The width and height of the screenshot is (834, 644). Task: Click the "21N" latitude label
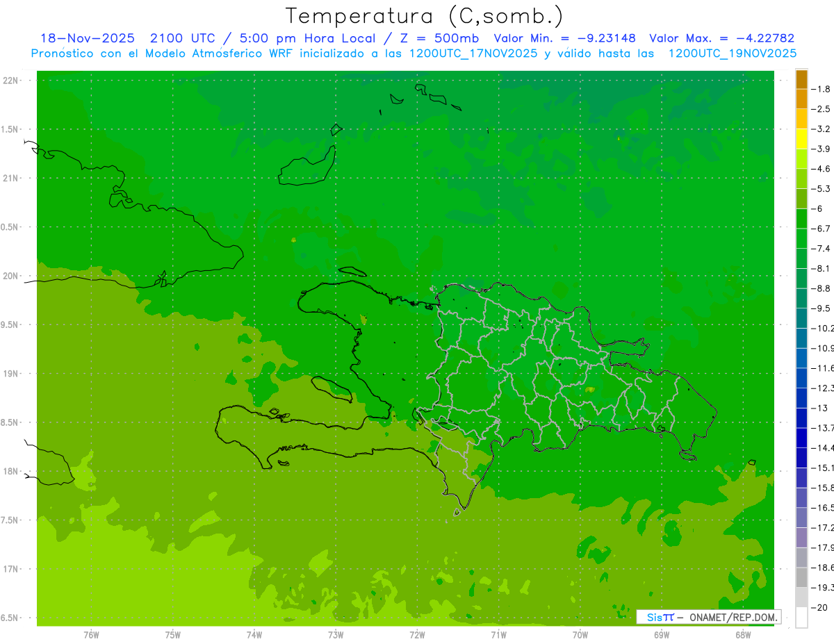point(11,179)
